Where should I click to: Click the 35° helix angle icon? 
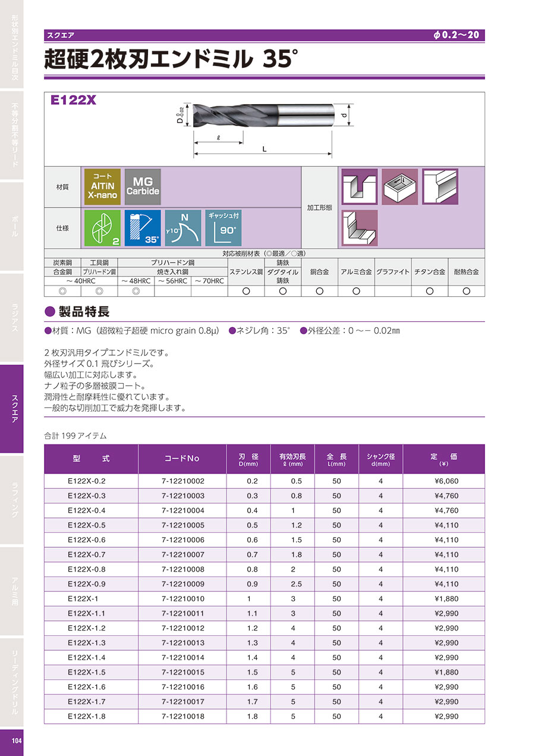[143, 228]
